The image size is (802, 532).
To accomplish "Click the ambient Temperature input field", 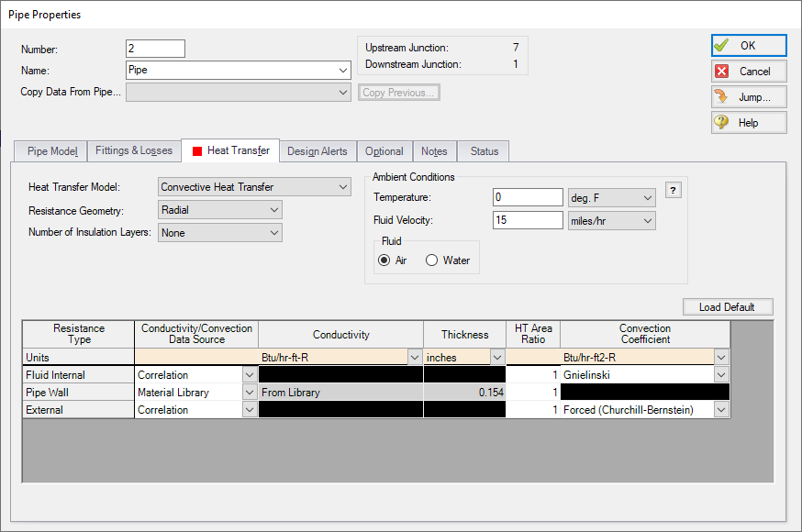I will coord(527,197).
